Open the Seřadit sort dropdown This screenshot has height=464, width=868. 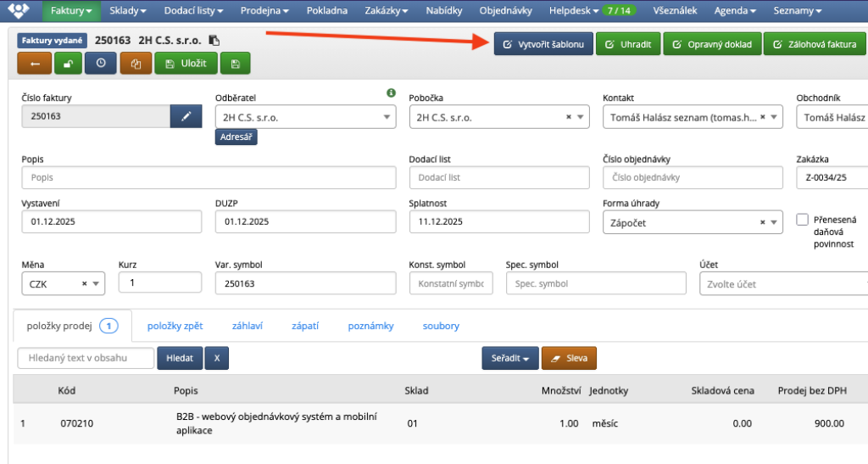[509, 359]
